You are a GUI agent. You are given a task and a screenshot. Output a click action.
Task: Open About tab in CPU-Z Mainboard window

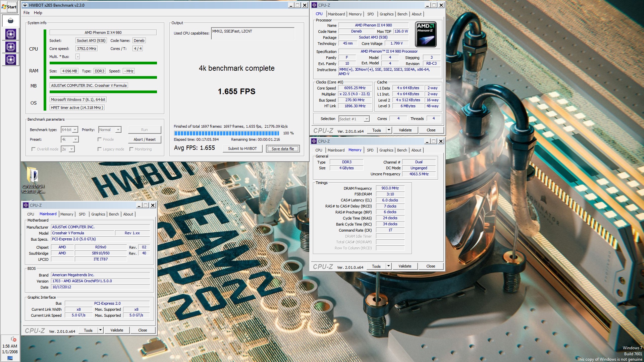click(x=128, y=214)
